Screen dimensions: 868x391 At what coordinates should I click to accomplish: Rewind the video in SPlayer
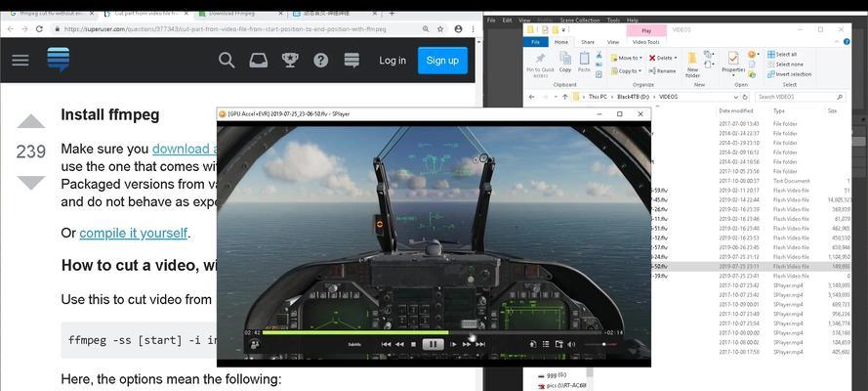(x=399, y=344)
